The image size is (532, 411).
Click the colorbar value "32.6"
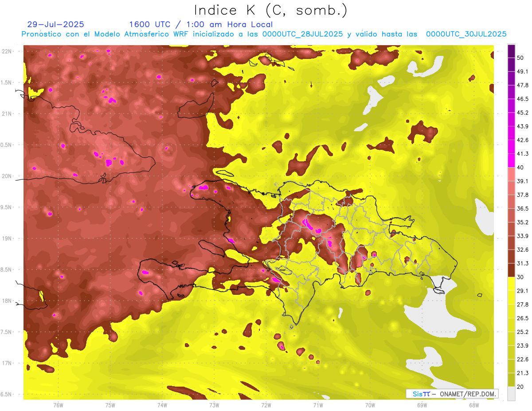[x=523, y=250]
